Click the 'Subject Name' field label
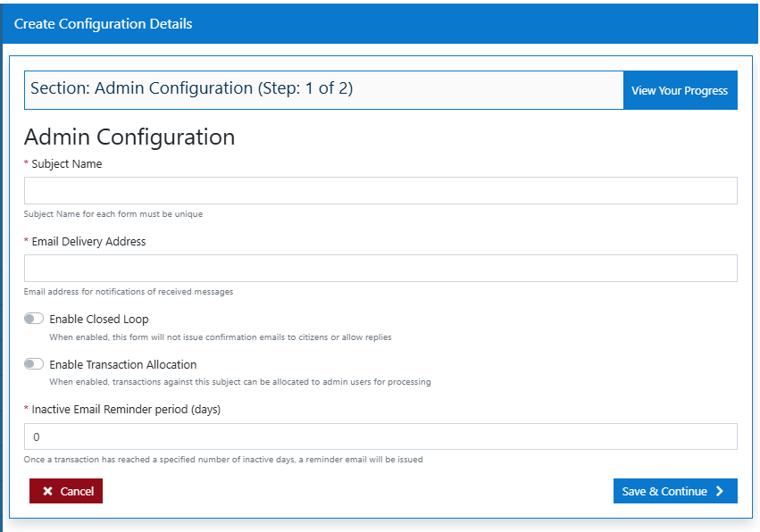 [x=67, y=163]
